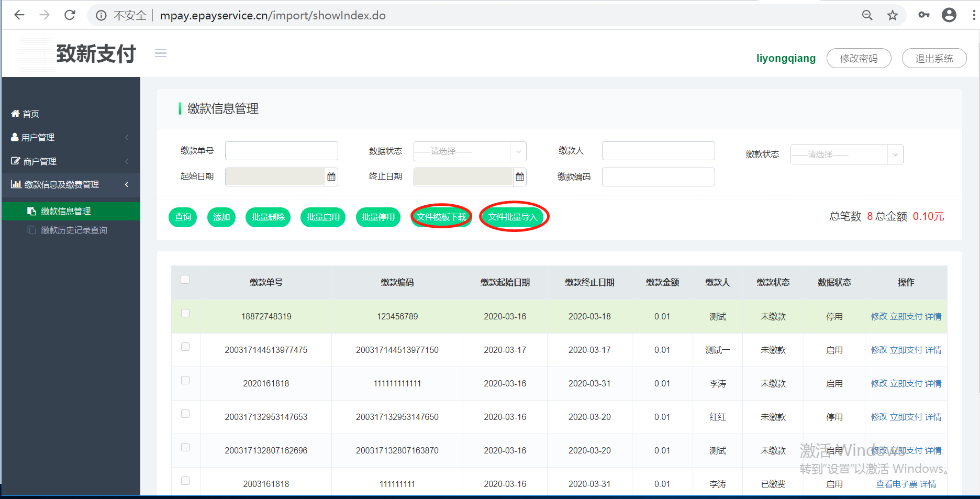
Task: Click the home icon next to 首页
Action: 15,113
